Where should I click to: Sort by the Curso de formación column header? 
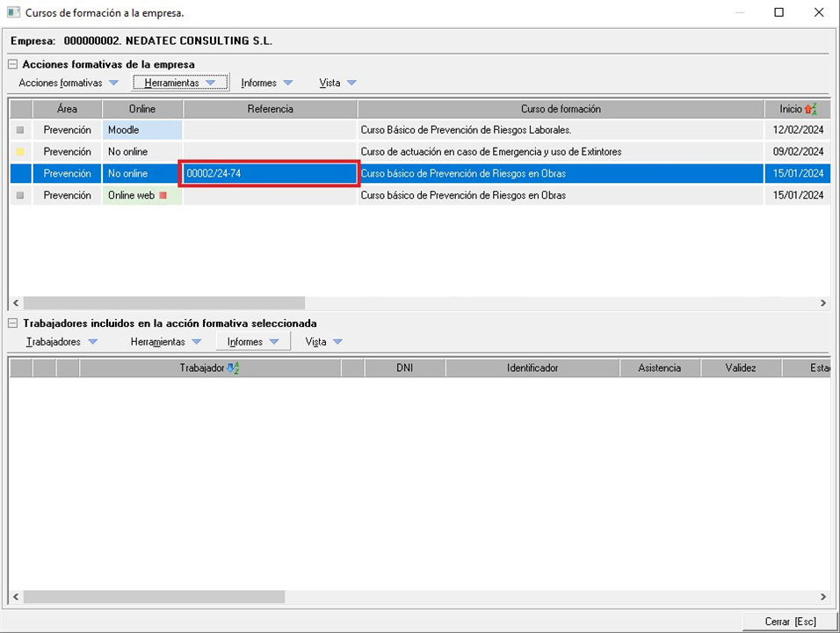[x=561, y=109]
